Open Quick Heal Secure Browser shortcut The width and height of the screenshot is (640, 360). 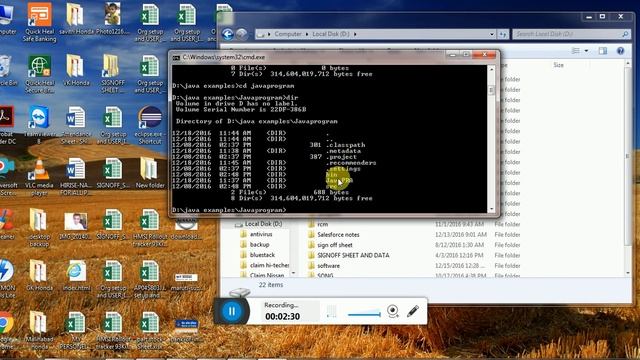39,73
